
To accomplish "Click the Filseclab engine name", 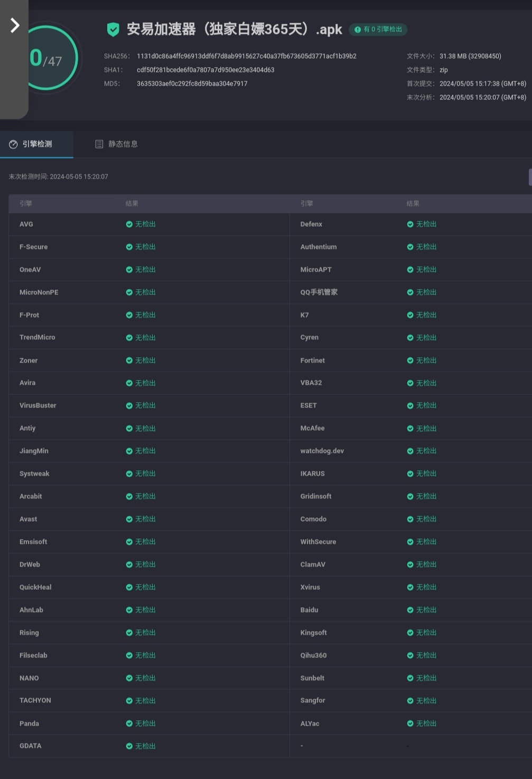I will 33,655.
